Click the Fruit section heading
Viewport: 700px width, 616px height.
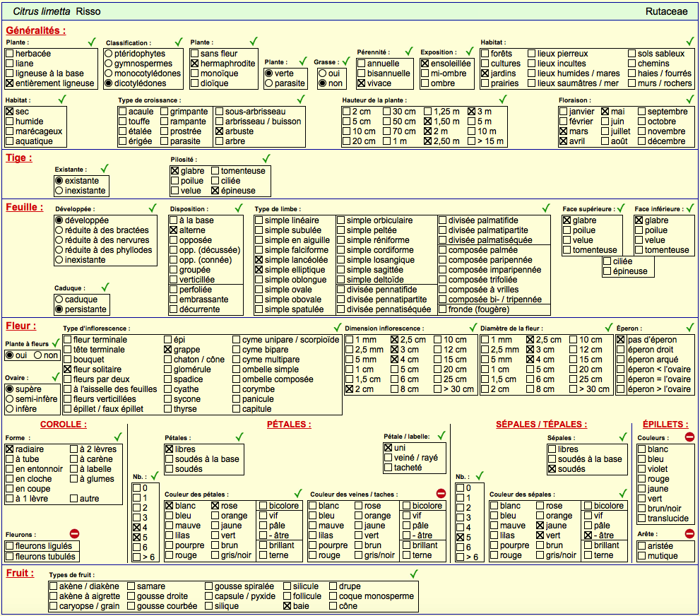tap(20, 573)
